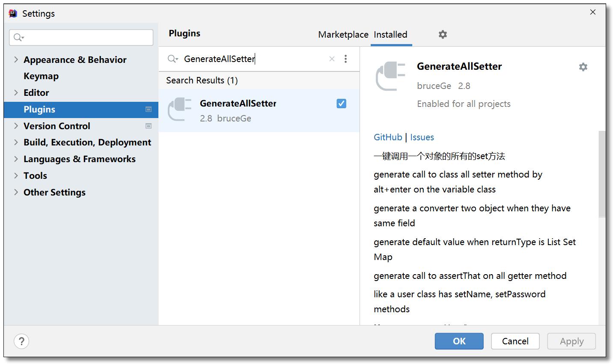The height and width of the screenshot is (364, 613).
Task: Expand Appearance & Behavior section
Action: tap(16, 59)
